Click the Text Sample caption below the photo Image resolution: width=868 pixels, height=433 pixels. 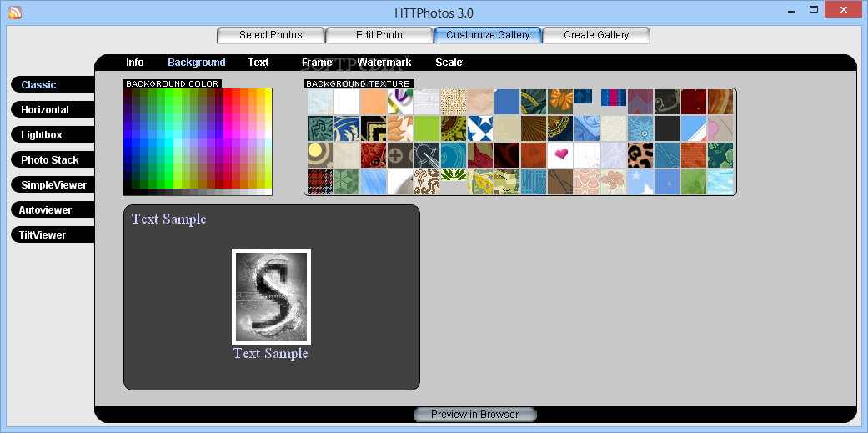[271, 353]
